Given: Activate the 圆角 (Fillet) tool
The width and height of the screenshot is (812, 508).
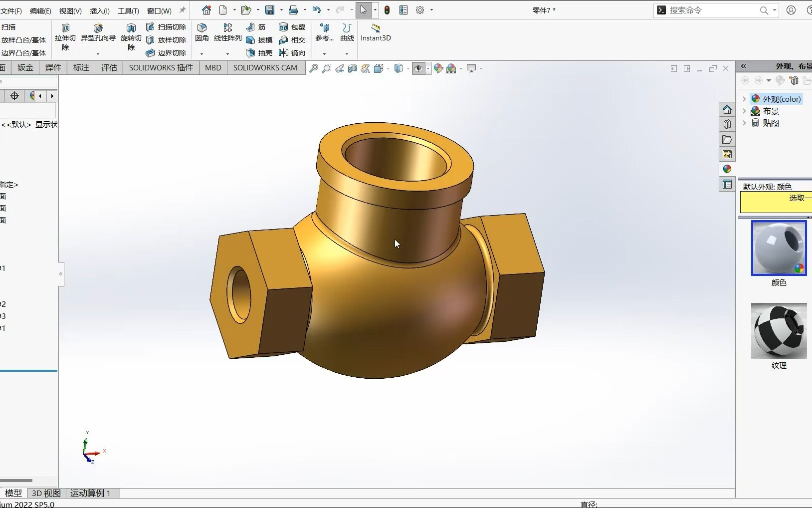Looking at the screenshot, I should click(x=202, y=33).
